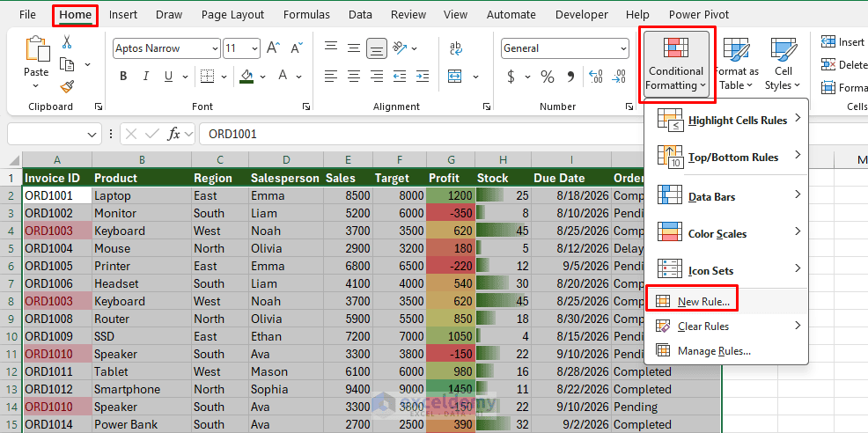This screenshot has height=433, width=868.
Task: Select the green Profit cell 1450
Action: [451, 389]
